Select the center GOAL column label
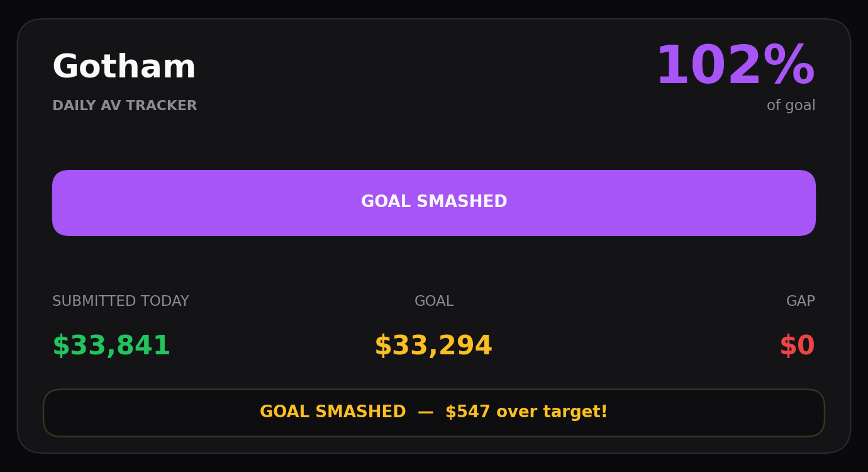 tap(434, 301)
